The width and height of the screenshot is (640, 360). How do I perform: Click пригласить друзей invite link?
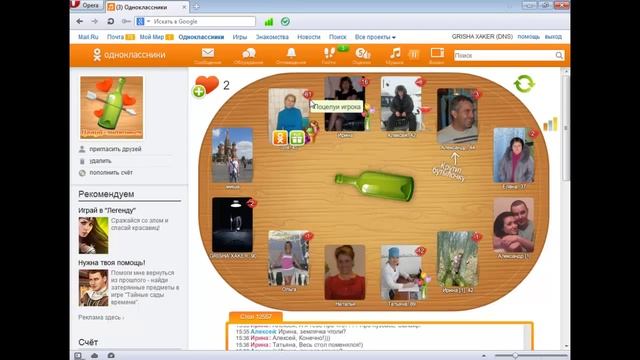pyautogui.click(x=116, y=149)
